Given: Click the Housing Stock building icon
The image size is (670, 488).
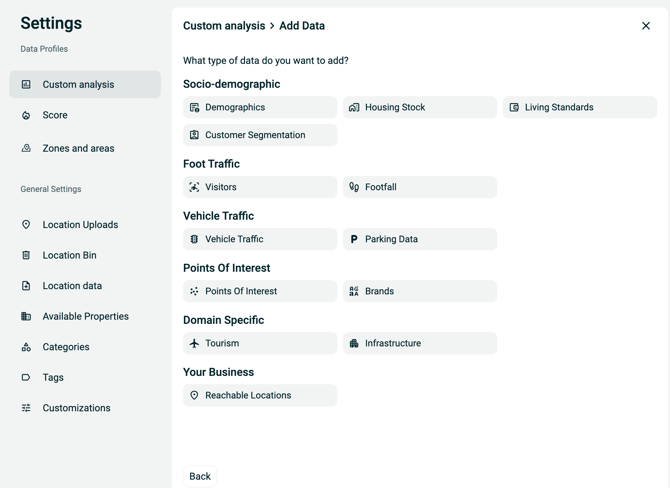Looking at the screenshot, I should point(354,107).
